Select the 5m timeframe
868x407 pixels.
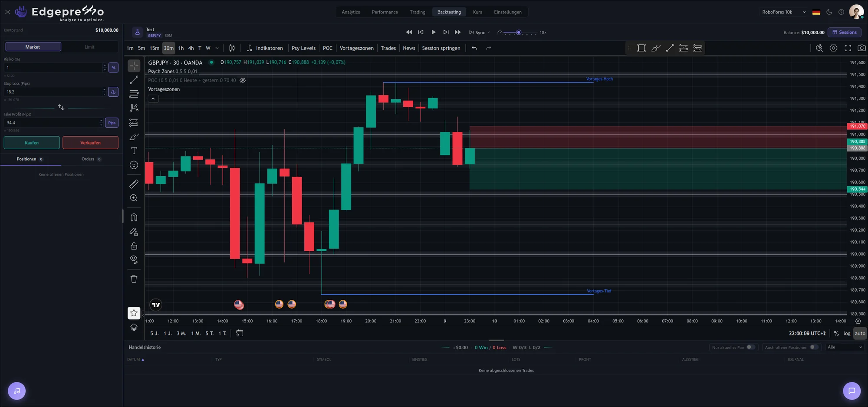[141, 48]
